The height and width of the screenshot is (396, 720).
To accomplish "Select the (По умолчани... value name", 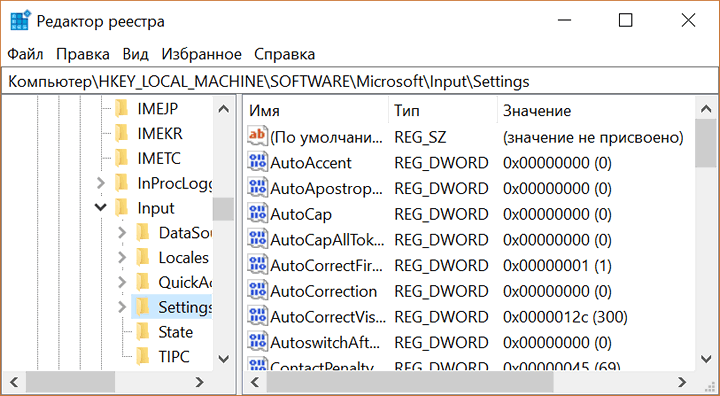I will pyautogui.click(x=326, y=137).
